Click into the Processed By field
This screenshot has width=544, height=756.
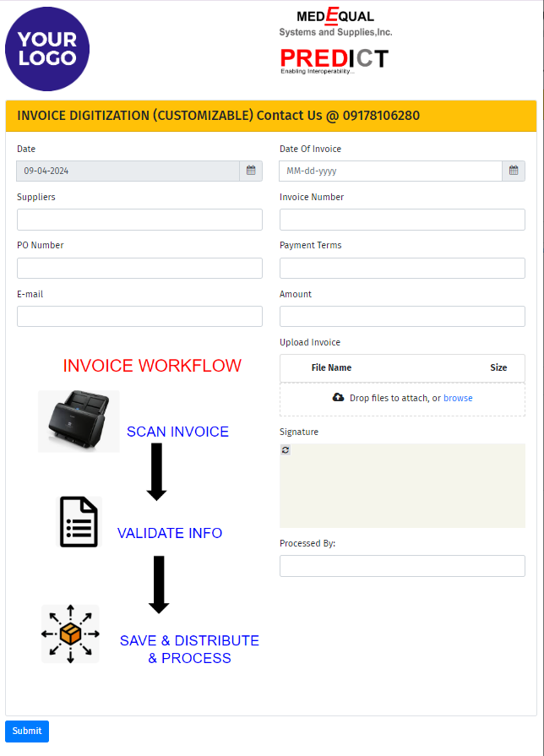pyautogui.click(x=402, y=566)
